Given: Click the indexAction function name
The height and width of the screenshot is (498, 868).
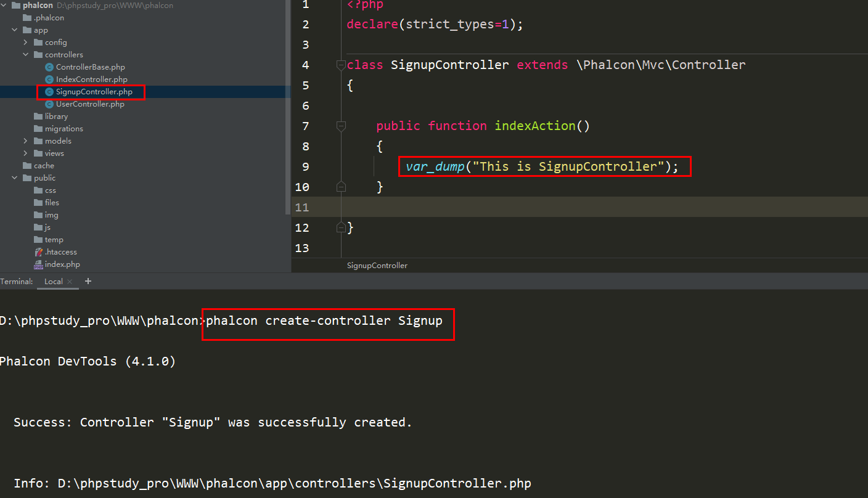Looking at the screenshot, I should (x=535, y=126).
